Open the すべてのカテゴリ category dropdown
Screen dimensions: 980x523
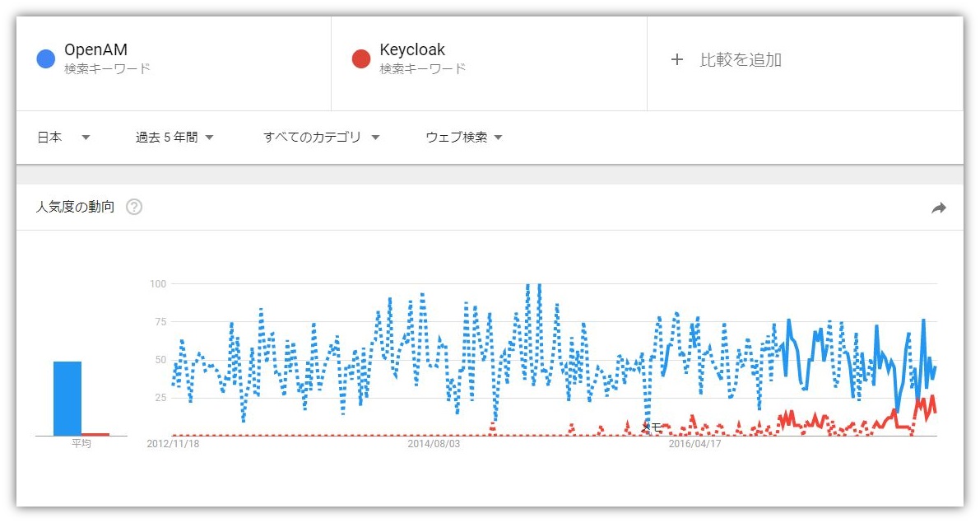coord(321,137)
